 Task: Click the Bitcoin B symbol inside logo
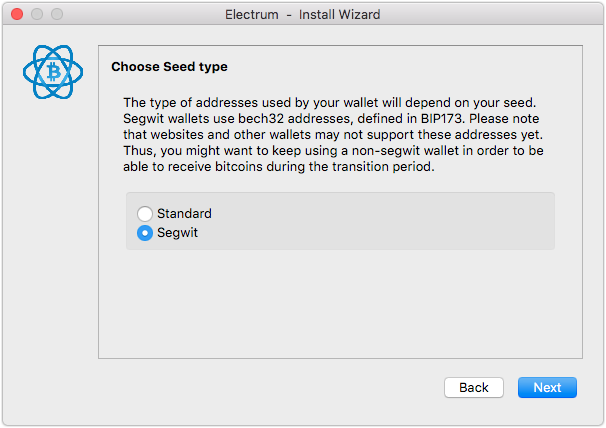pyautogui.click(x=53, y=72)
